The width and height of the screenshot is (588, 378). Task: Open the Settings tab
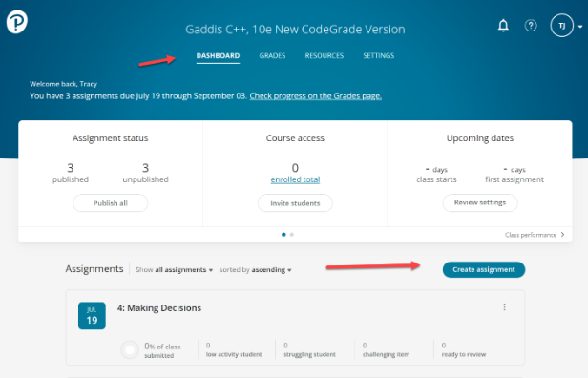coord(378,56)
